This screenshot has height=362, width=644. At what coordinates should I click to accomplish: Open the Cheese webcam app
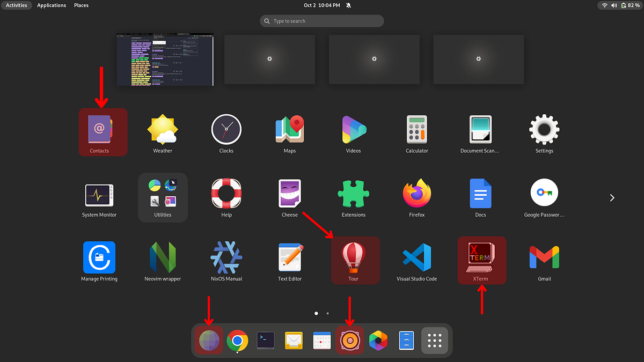290,192
